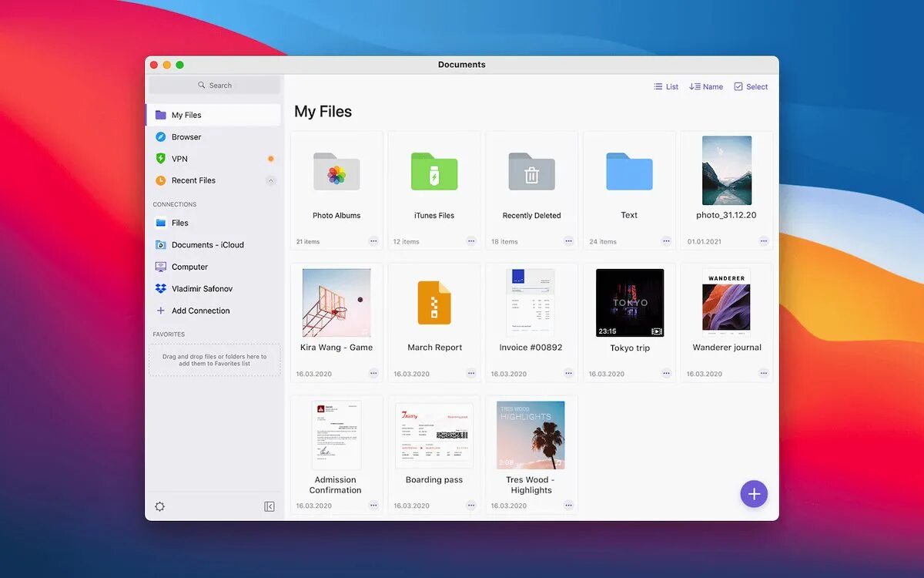Image resolution: width=924 pixels, height=578 pixels.
Task: Open more options for Invoice #00892
Action: coord(568,373)
